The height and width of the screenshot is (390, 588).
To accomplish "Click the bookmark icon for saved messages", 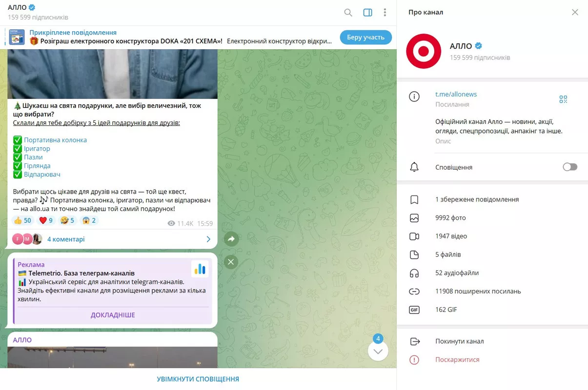I will click(414, 199).
